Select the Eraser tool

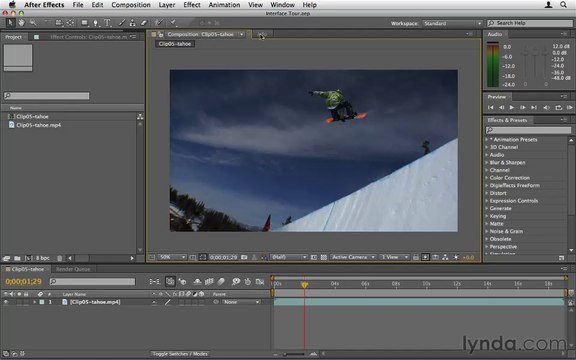pyautogui.click(x=144, y=23)
